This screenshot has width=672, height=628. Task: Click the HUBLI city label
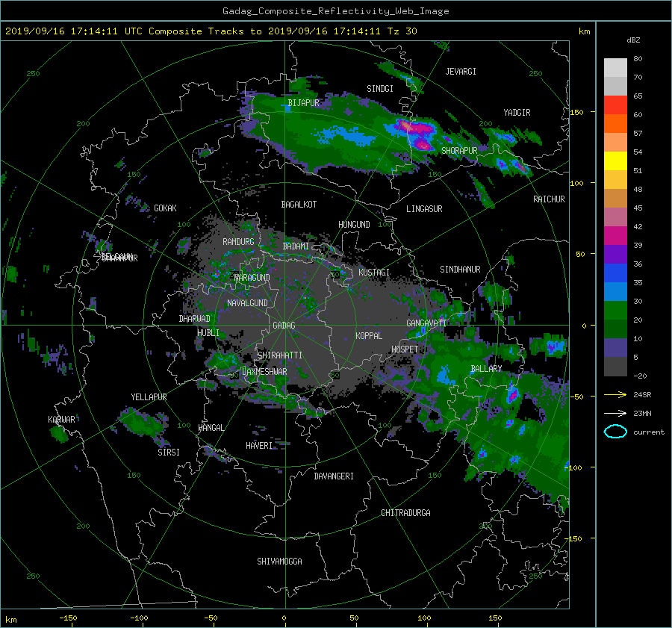coord(208,332)
